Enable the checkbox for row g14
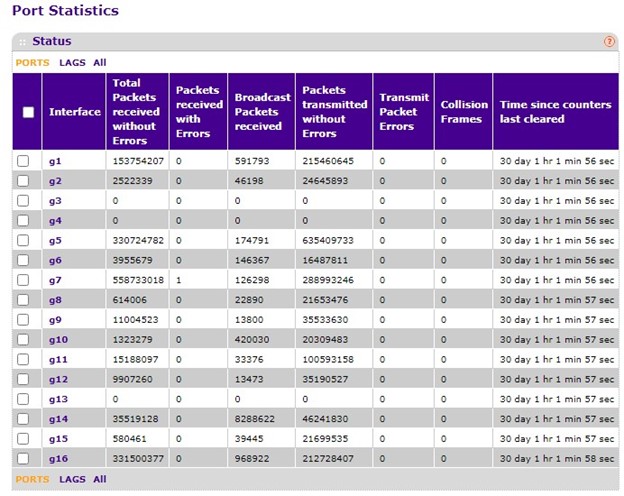624x496 pixels. (x=23, y=418)
